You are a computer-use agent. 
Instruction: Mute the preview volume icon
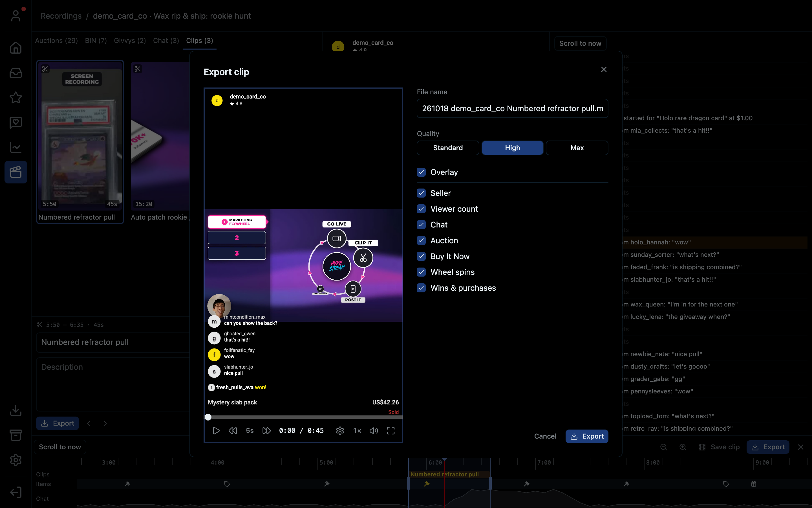(374, 431)
